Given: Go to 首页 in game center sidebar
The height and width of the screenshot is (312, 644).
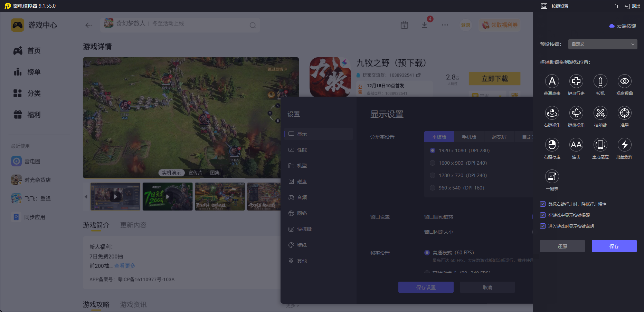Looking at the screenshot, I should point(27,51).
